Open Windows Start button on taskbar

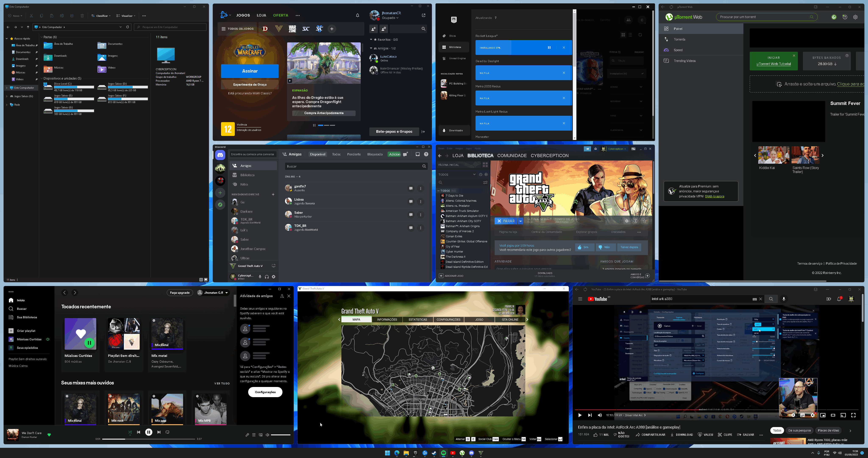[388, 453]
